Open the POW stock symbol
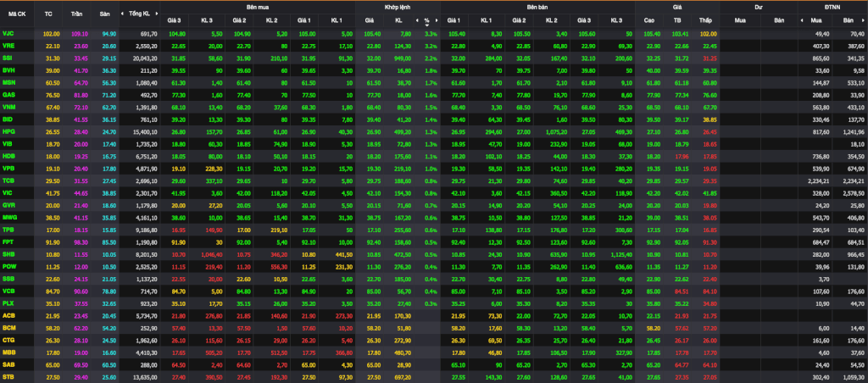 point(8,266)
